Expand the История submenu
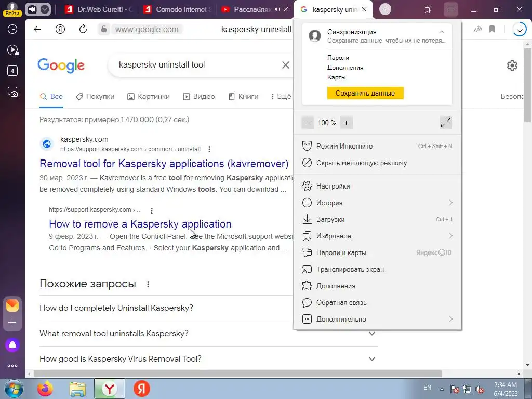Viewport: 532px width, 399px height. pyautogui.click(x=377, y=203)
